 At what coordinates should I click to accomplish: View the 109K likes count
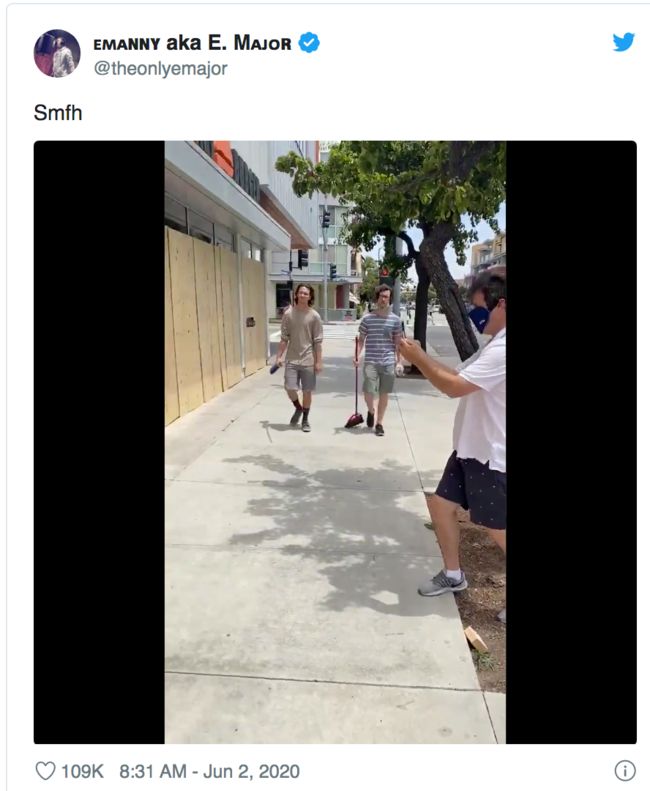(x=82, y=771)
